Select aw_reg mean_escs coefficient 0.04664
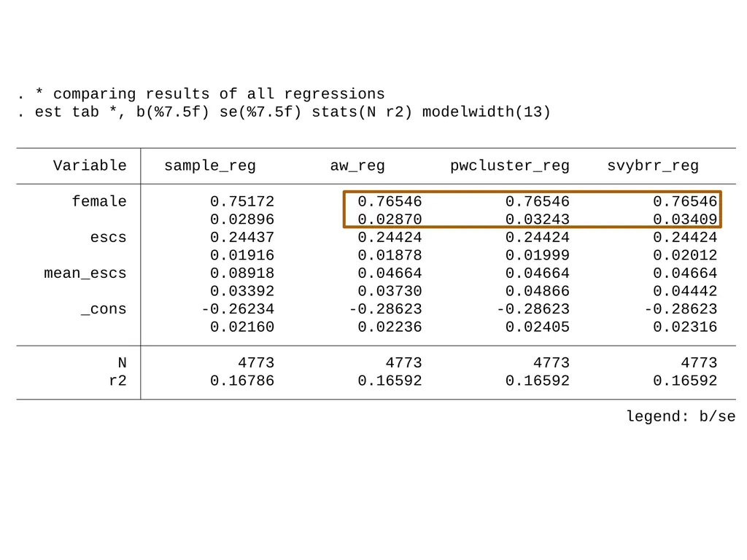747x560 pixels. tap(390, 273)
